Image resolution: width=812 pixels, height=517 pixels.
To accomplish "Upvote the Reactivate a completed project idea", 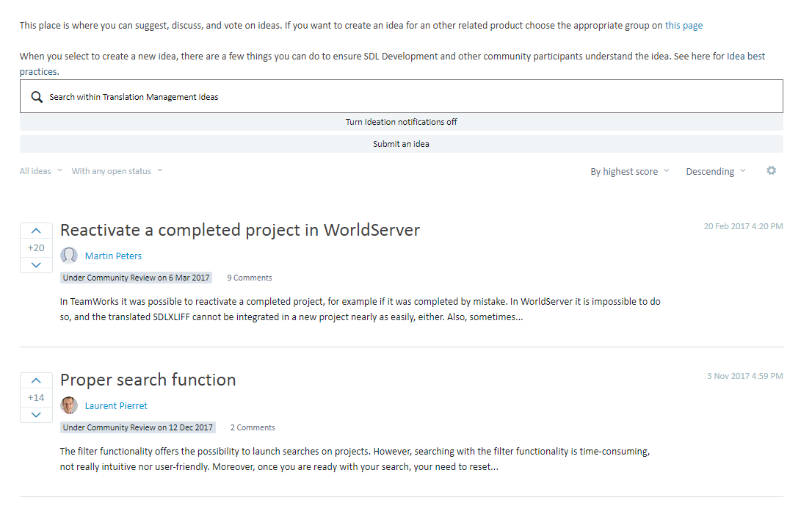I will tap(36, 231).
